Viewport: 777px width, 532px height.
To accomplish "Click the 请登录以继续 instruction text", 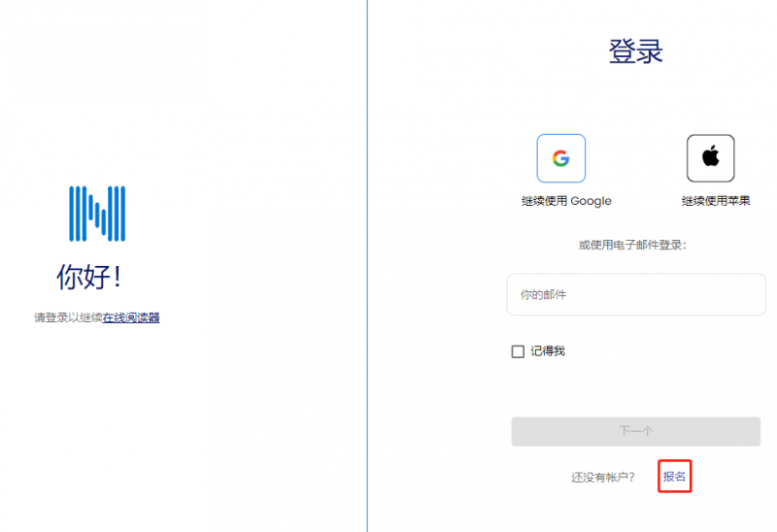I will coord(68,317).
